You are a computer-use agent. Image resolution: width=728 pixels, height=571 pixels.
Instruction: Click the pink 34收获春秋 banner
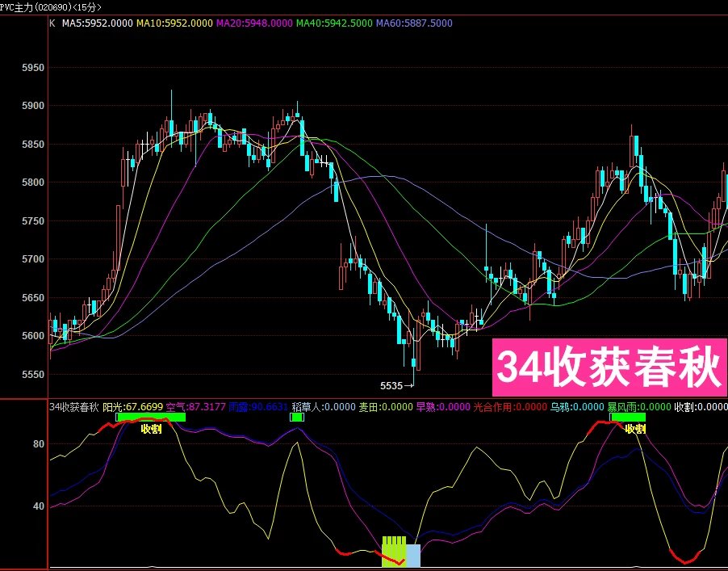(x=609, y=368)
